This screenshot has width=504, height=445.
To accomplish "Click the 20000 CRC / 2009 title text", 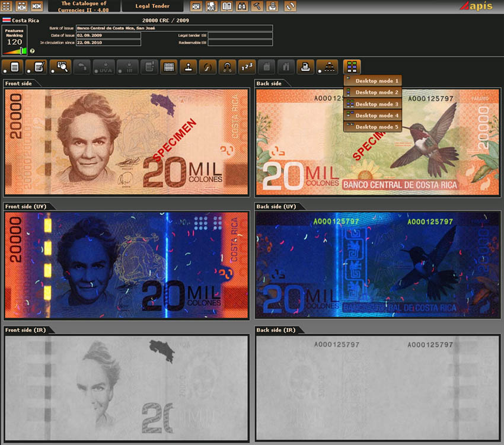I will click(165, 20).
